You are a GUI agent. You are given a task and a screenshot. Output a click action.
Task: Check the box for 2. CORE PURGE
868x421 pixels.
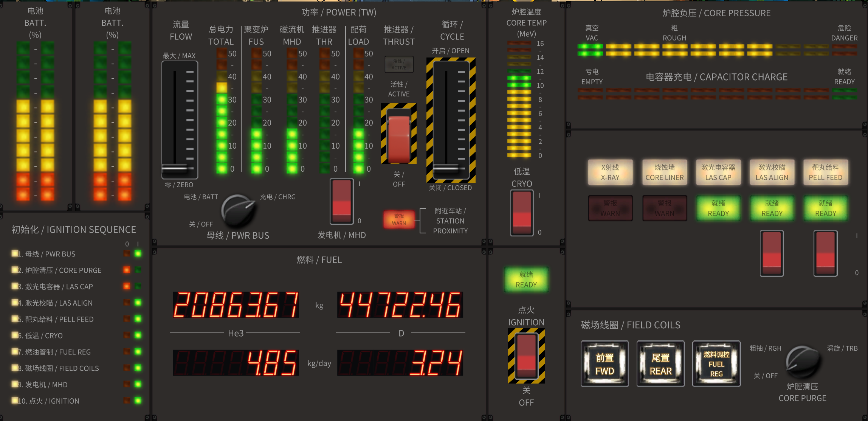click(x=15, y=270)
